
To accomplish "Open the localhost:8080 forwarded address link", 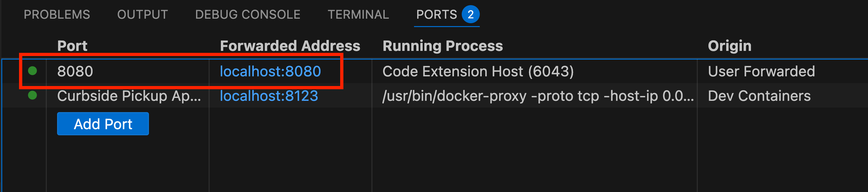I will pos(270,72).
